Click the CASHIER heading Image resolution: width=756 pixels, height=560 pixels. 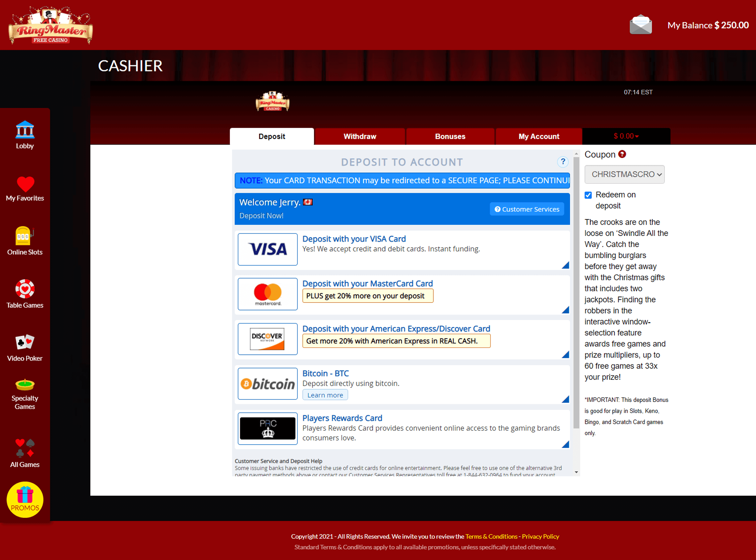[x=130, y=66]
